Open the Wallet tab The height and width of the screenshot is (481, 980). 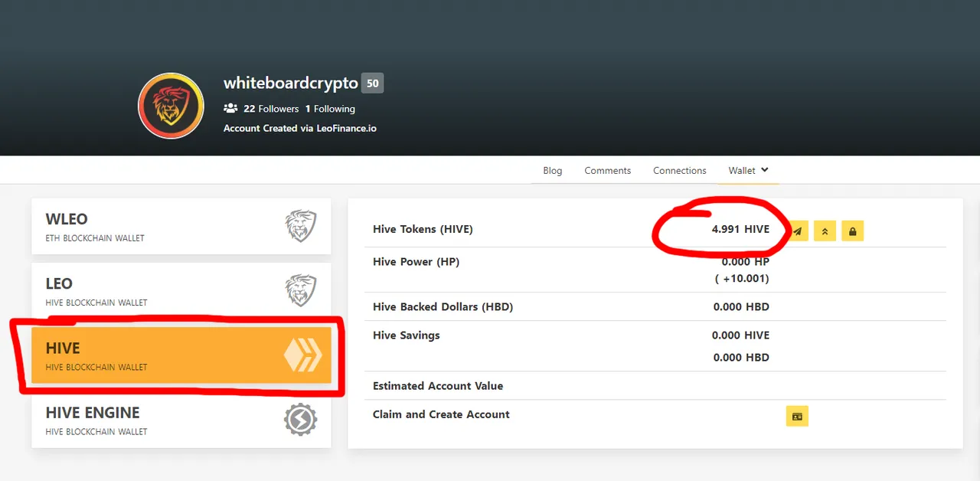point(748,170)
